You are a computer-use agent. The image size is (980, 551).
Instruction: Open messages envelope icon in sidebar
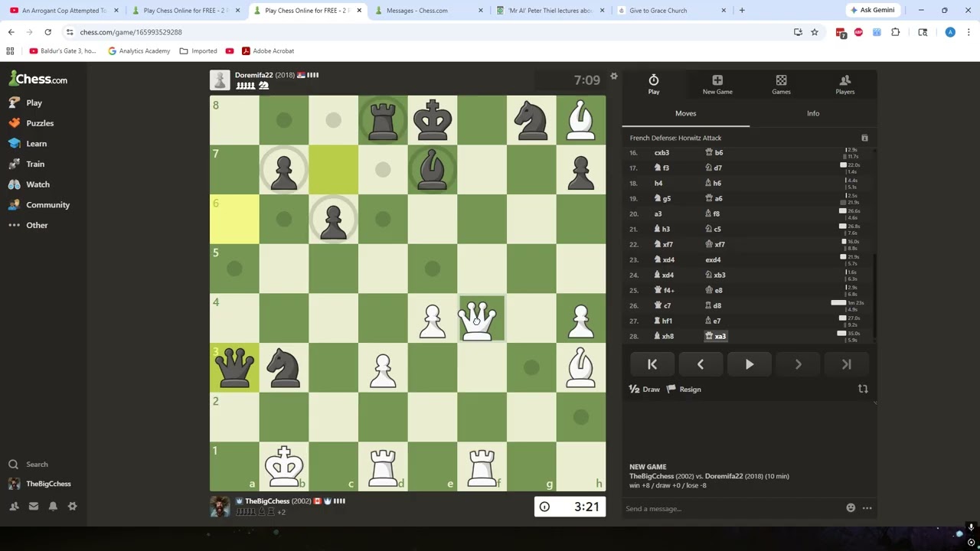[x=34, y=506]
